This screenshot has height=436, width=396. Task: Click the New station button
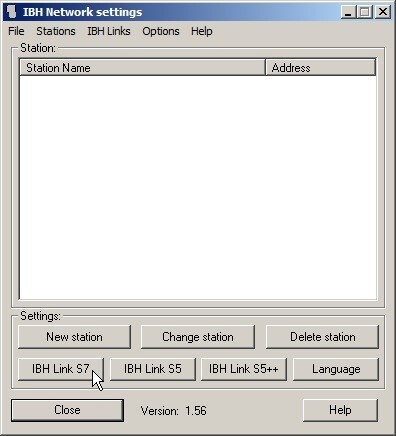(x=74, y=337)
